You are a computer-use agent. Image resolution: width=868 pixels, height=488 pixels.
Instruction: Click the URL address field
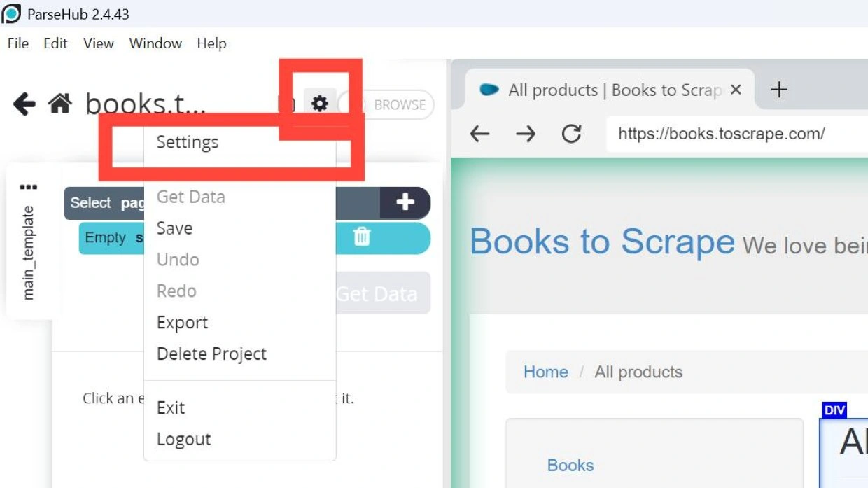(737, 134)
